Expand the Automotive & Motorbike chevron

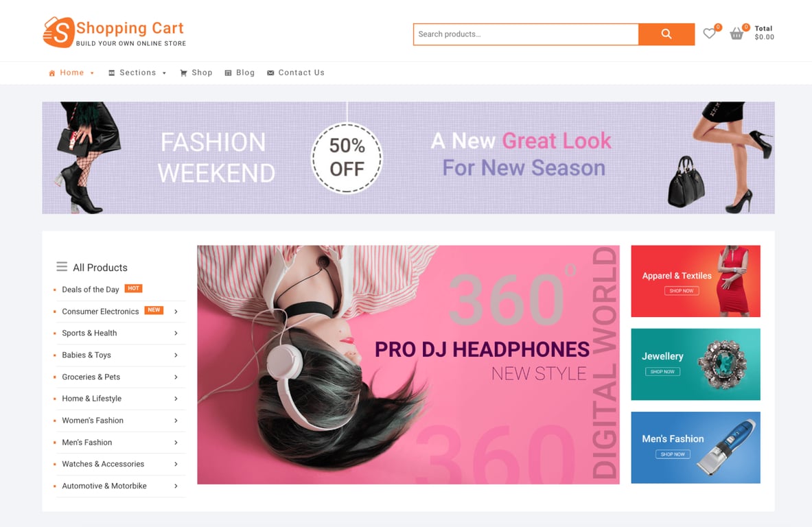point(176,486)
